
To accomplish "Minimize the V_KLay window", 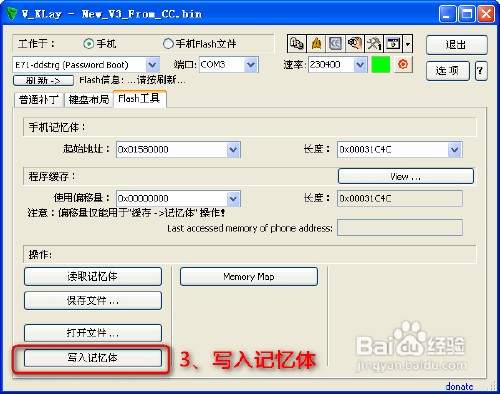I will click(x=448, y=14).
